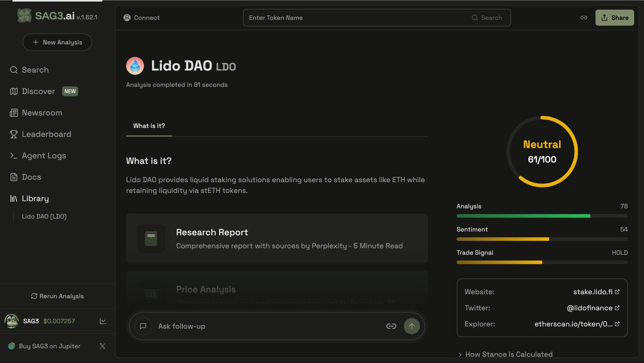644x363 pixels.
Task: Expand How Stance Is Calculated
Action: (x=505, y=354)
